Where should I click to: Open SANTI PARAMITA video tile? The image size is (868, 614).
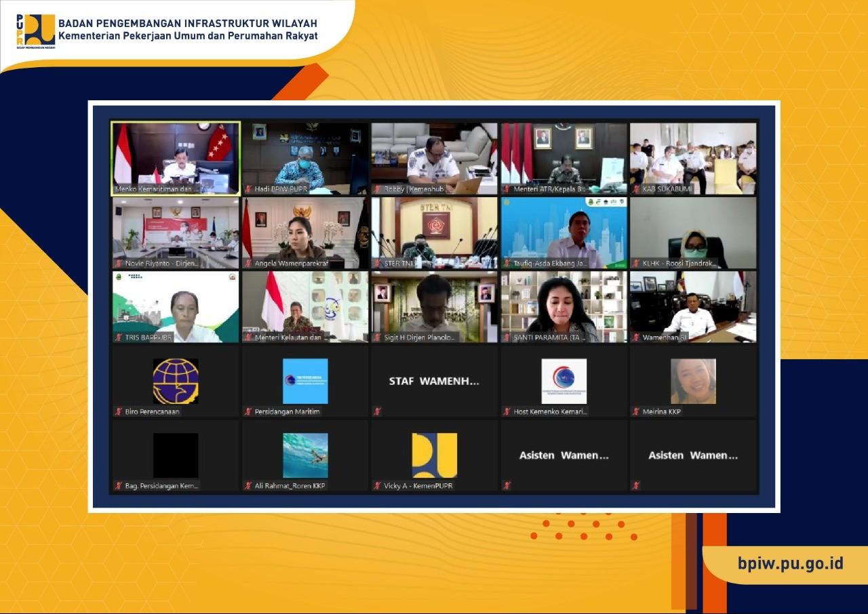pos(564,307)
